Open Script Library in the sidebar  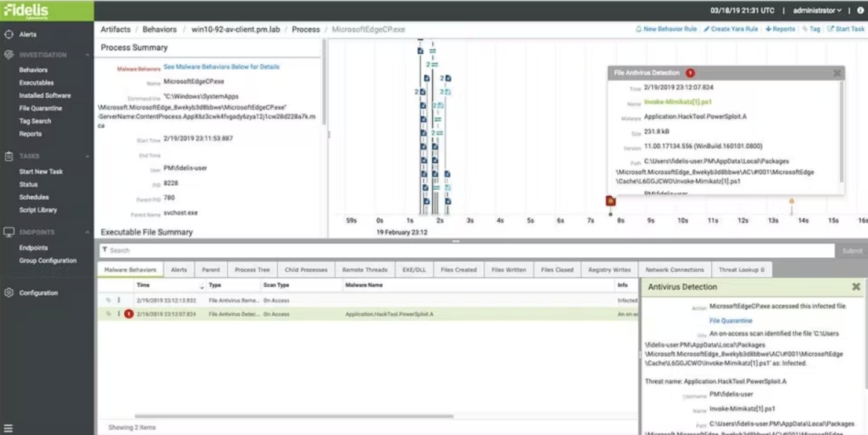coord(38,210)
